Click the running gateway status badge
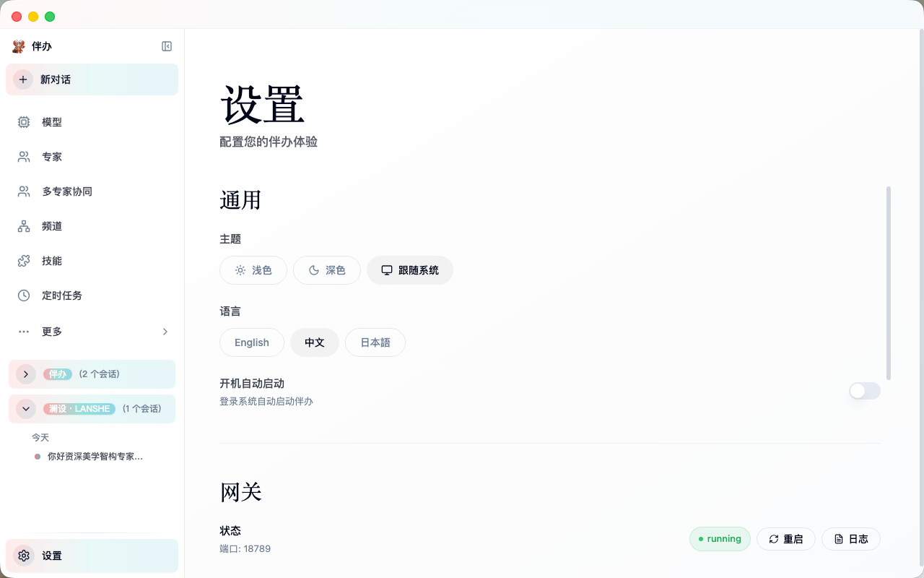Viewport: 924px width, 578px height. coord(720,539)
